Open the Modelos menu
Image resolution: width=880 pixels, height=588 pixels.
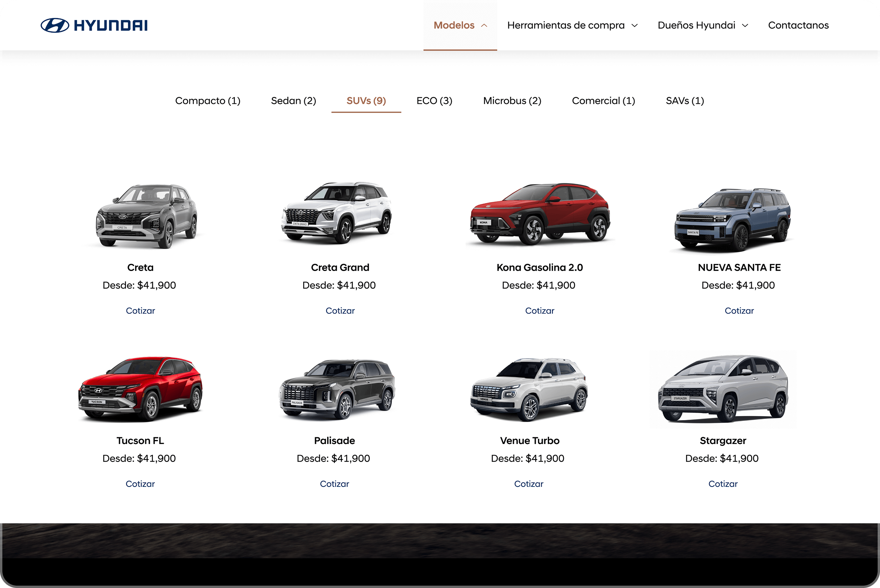(x=454, y=25)
